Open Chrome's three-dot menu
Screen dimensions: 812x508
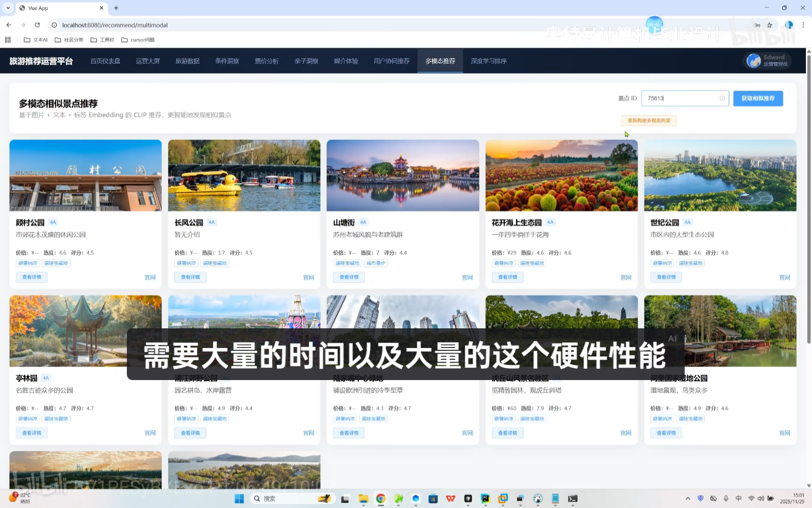tap(803, 25)
